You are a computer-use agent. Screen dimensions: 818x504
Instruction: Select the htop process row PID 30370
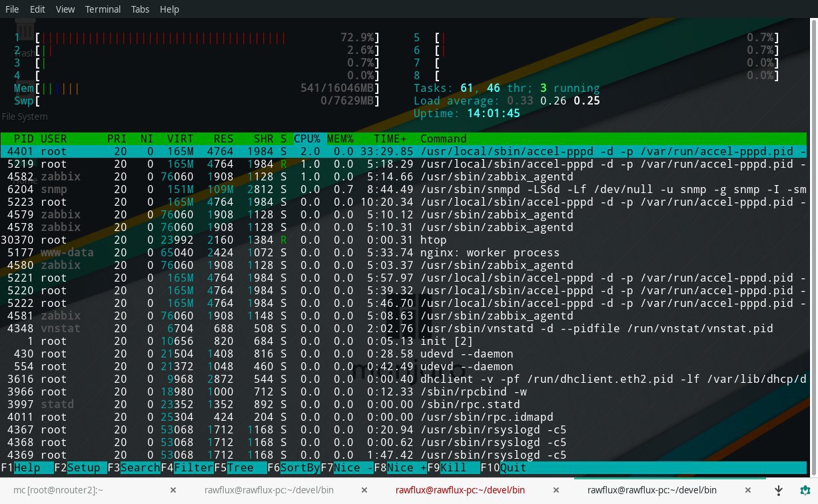[x=404, y=240]
